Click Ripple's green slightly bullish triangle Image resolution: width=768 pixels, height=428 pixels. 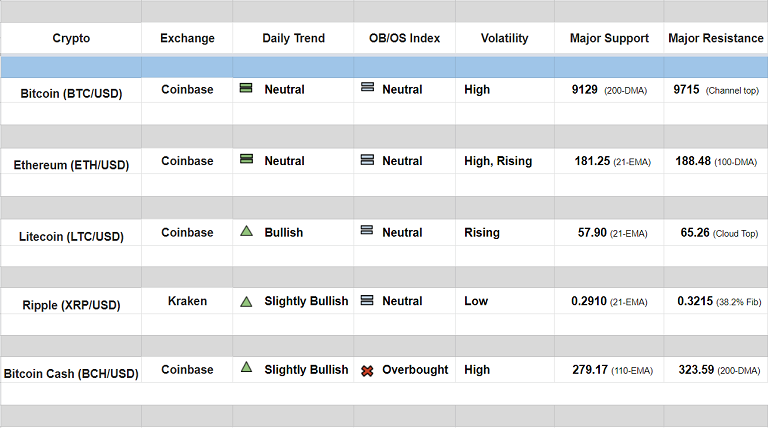pos(246,300)
